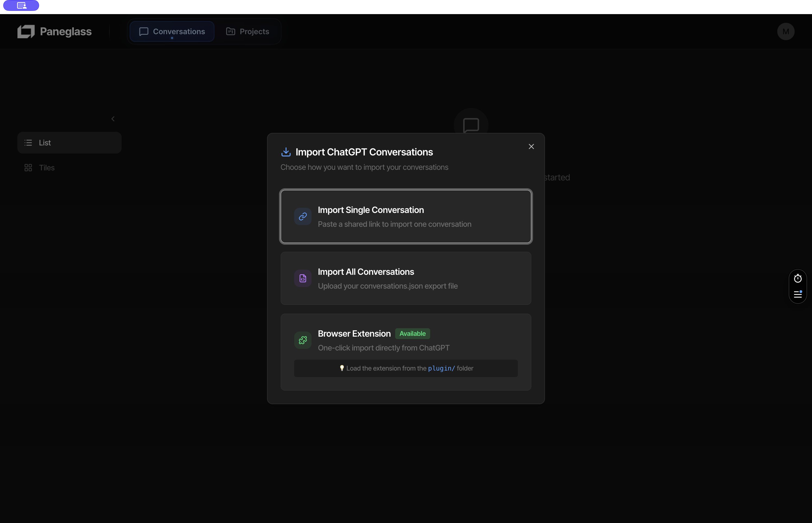Switch to the Conversations tab

(172, 31)
